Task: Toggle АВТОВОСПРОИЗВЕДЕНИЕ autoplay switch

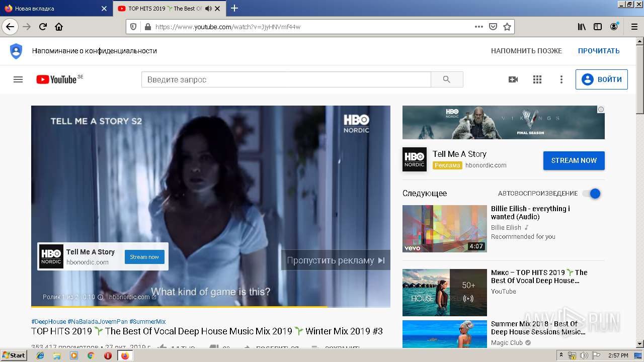Action: (592, 194)
